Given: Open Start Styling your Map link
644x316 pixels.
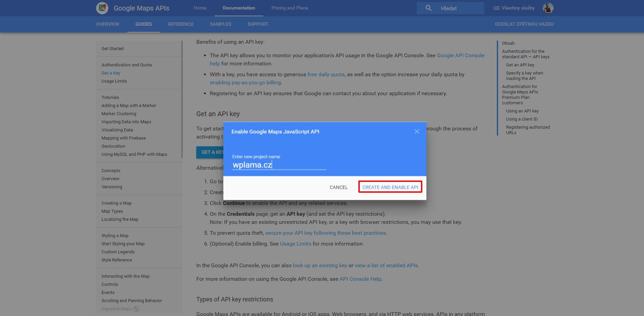Looking at the screenshot, I should click(123, 244).
